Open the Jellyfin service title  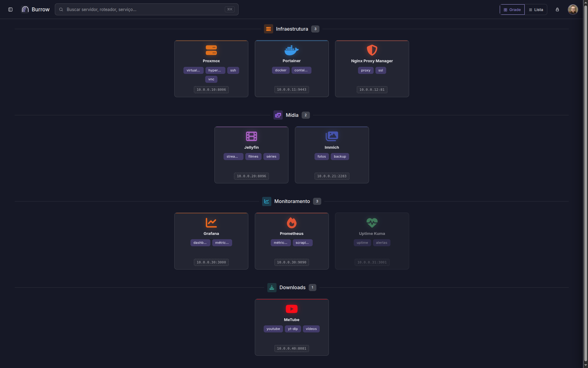(251, 148)
